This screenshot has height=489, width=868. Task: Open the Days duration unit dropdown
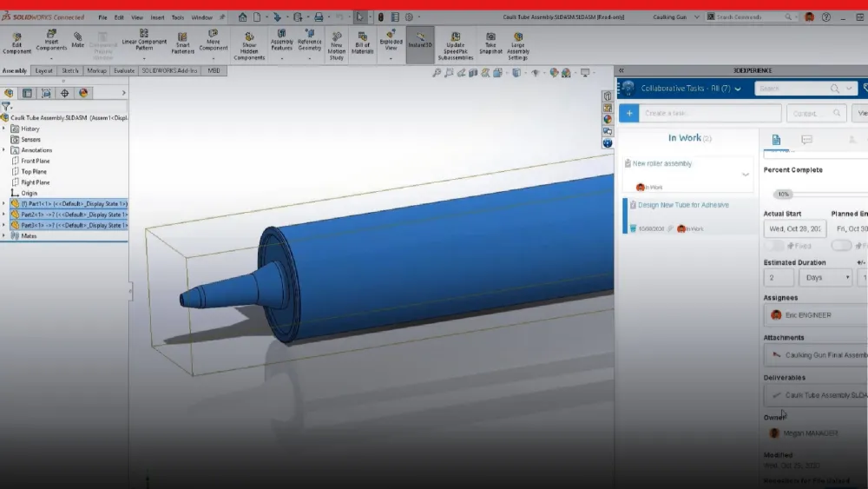(825, 278)
